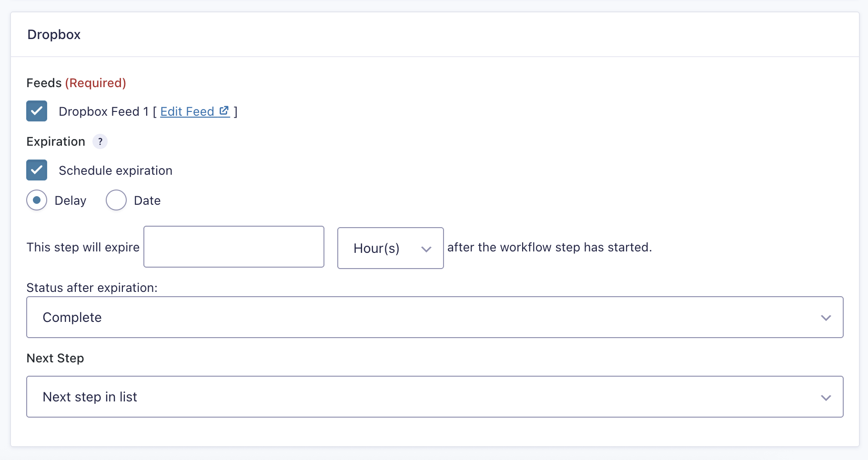Open the Edit Feed link
868x460 pixels.
point(187,111)
